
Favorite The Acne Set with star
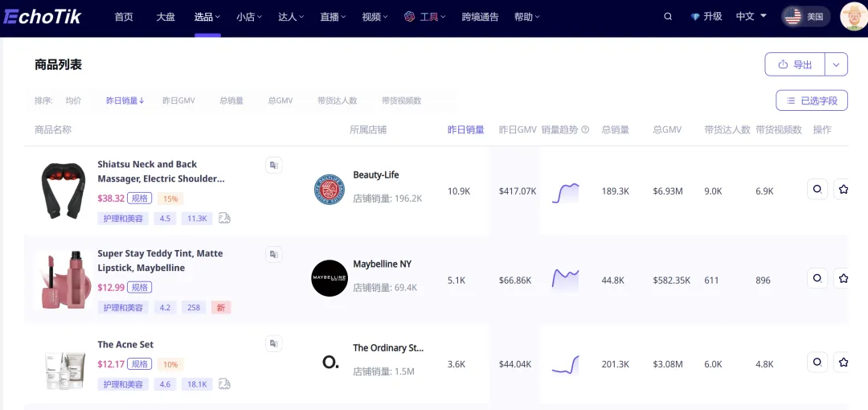842,362
